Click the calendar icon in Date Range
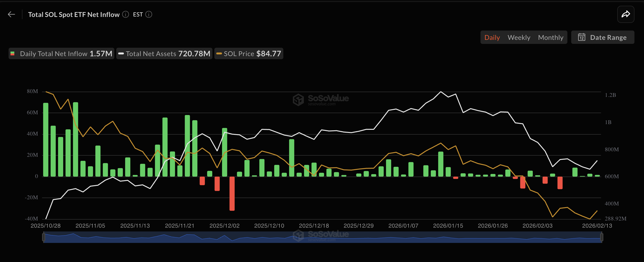This screenshot has height=262, width=644. (x=581, y=37)
